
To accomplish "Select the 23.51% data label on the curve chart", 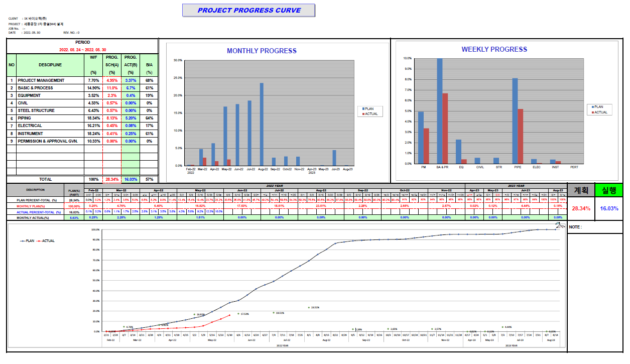I will click(315, 307).
